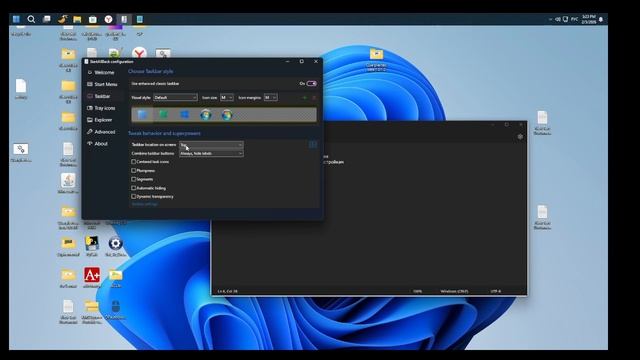This screenshot has width=640, height=360.
Task: Open the Microsoft Store bag icon on taskbar
Action: 93,19
